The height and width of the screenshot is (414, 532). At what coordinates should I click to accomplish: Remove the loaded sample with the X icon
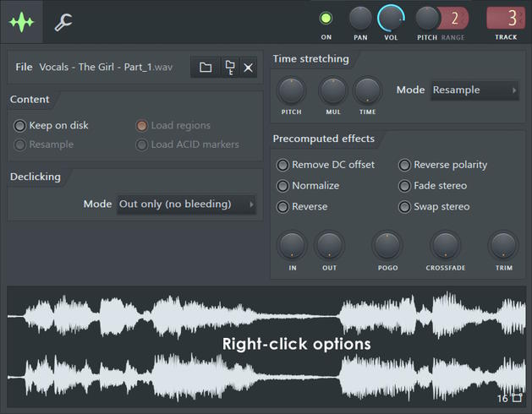click(x=249, y=68)
